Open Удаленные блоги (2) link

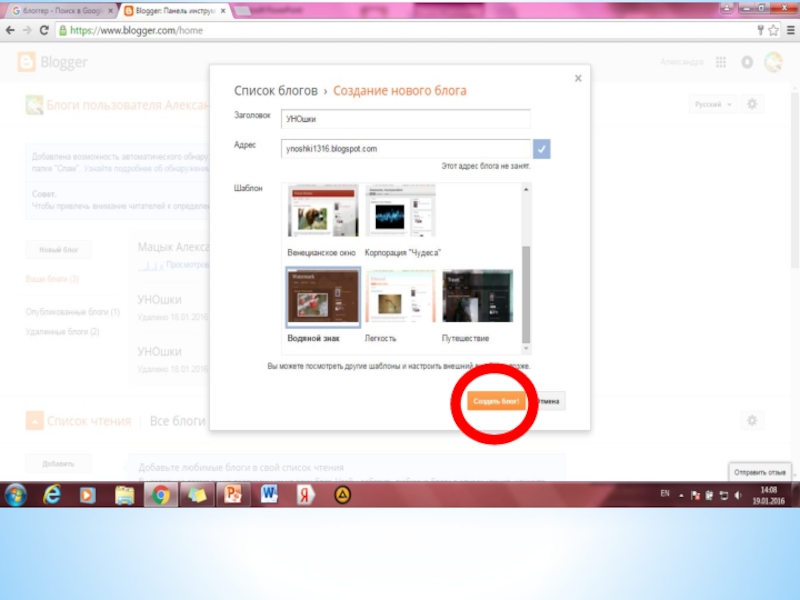(62, 332)
